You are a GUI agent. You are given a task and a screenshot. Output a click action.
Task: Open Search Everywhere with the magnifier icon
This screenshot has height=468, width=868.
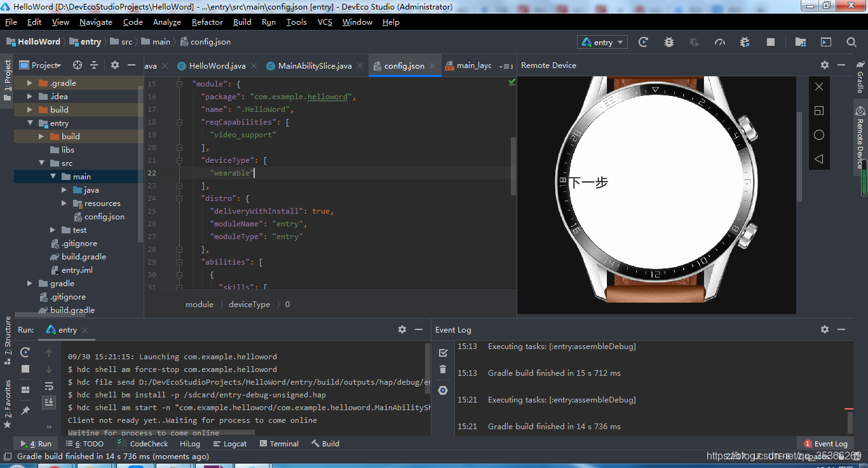851,42
